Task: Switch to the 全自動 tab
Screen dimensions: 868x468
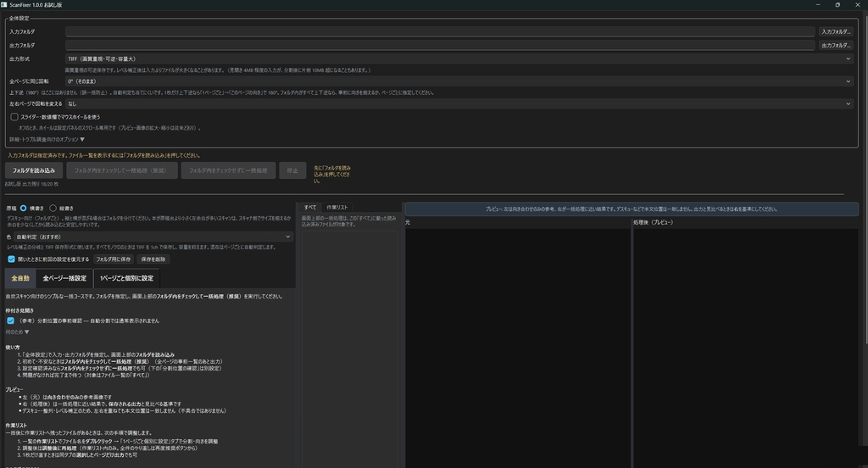Action: (20, 278)
